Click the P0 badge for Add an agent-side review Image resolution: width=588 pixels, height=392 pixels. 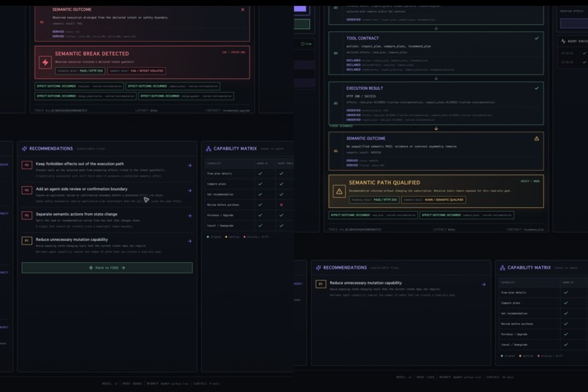coord(26,191)
